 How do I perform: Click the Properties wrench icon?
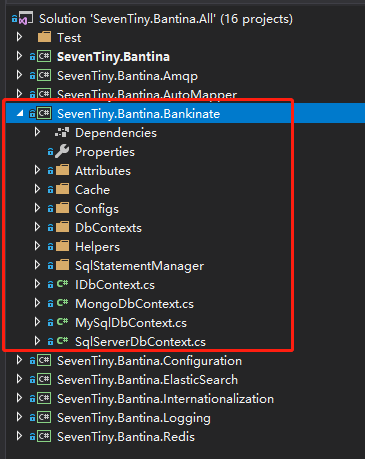[x=62, y=152]
